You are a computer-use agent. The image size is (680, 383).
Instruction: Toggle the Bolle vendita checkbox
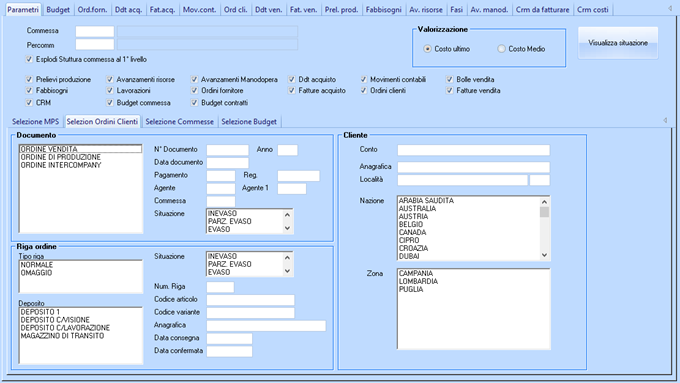click(450, 79)
